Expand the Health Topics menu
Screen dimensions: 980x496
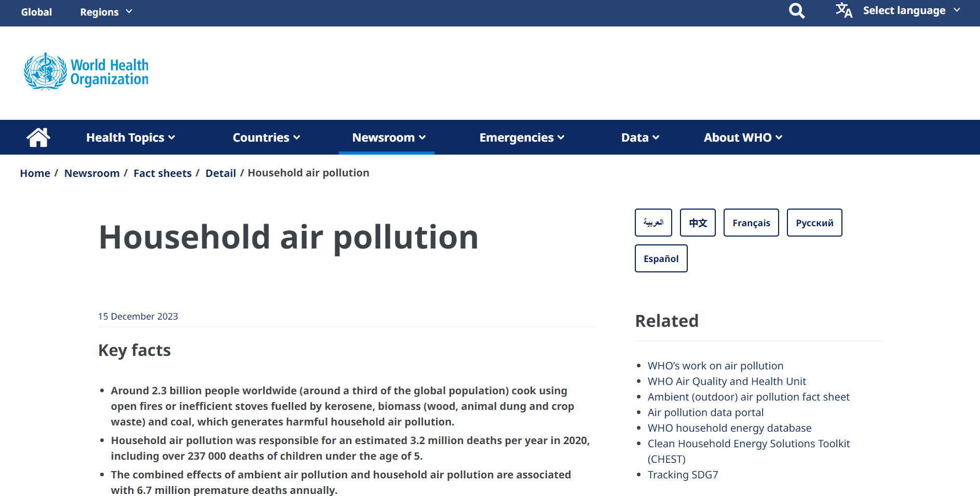coord(130,137)
